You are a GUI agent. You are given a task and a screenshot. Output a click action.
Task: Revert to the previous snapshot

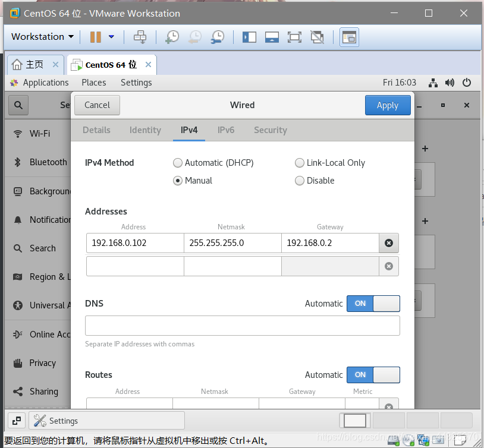(x=195, y=37)
